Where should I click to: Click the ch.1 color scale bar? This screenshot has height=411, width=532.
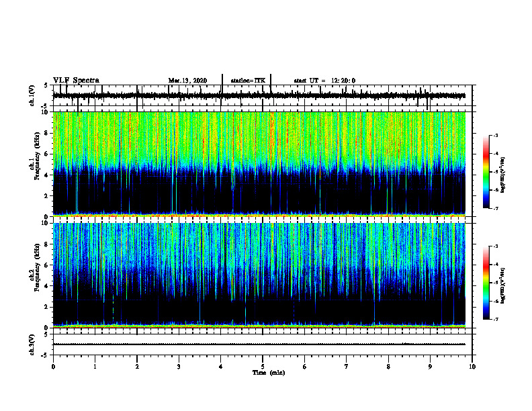(486, 172)
